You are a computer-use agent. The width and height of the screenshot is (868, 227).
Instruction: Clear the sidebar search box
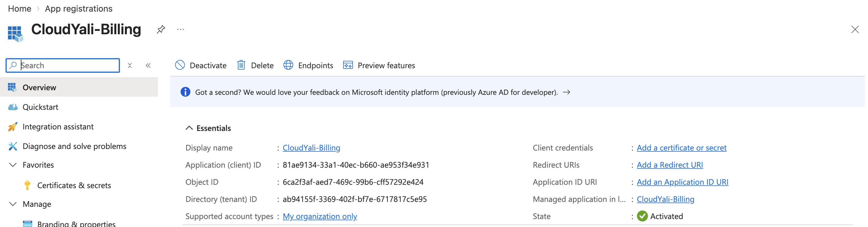(x=130, y=65)
